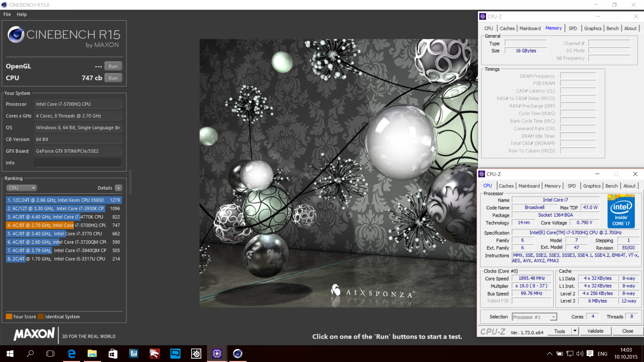Viewport: 644px width, 362px height.
Task: Select ranking row i7-5700HQ score 747
Action: [x=64, y=225]
